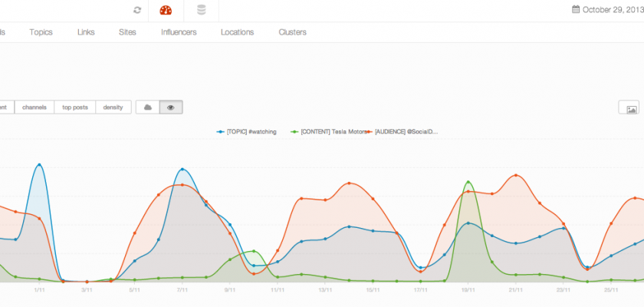Go to the Links tab

point(86,32)
